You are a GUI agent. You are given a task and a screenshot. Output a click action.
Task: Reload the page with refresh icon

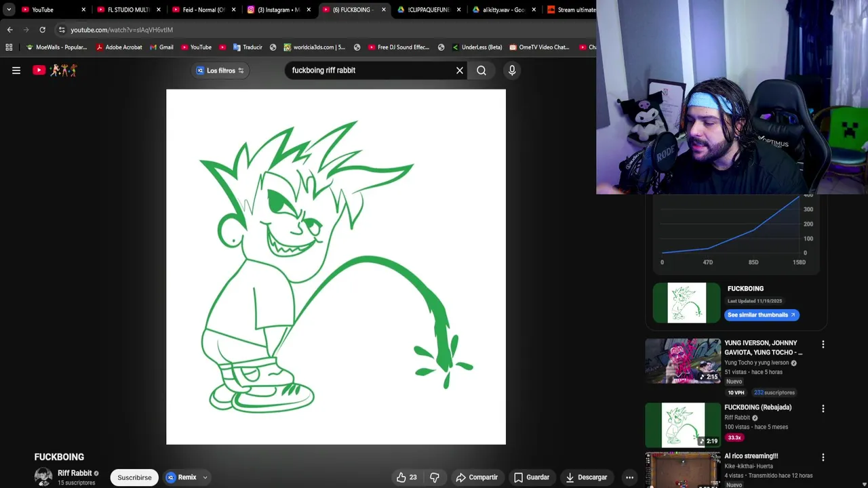(x=42, y=30)
